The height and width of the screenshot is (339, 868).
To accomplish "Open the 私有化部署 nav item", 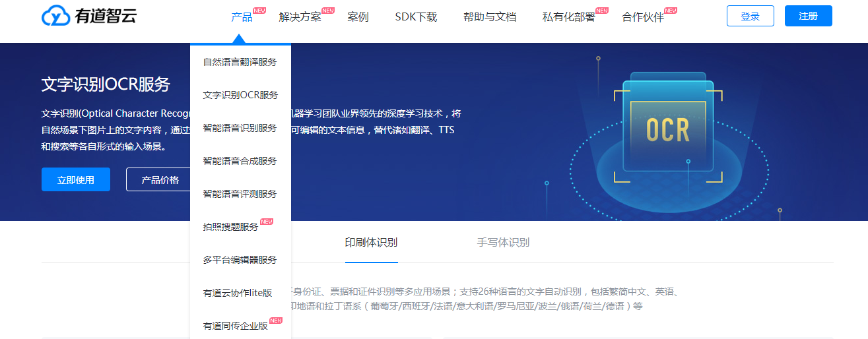I will [x=569, y=17].
